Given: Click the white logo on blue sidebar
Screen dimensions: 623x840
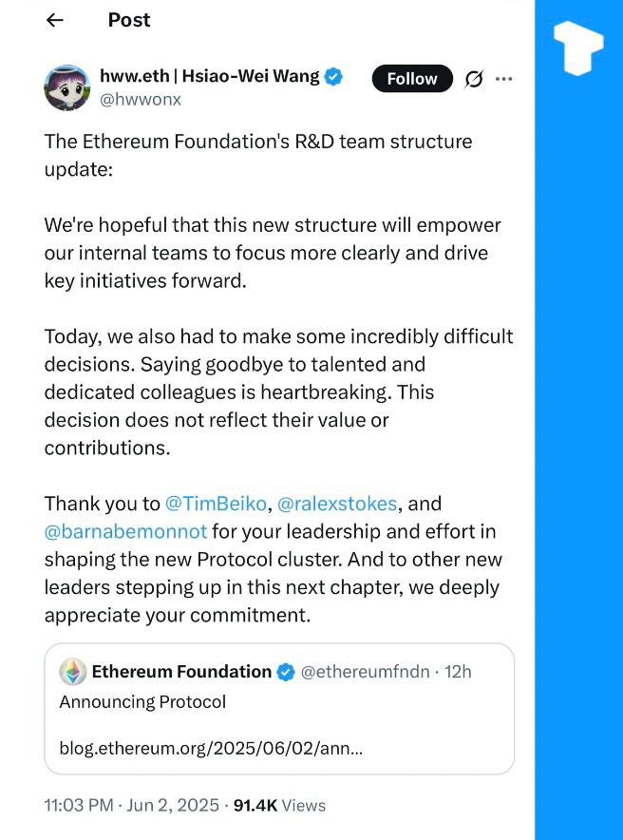Looking at the screenshot, I should [x=577, y=47].
